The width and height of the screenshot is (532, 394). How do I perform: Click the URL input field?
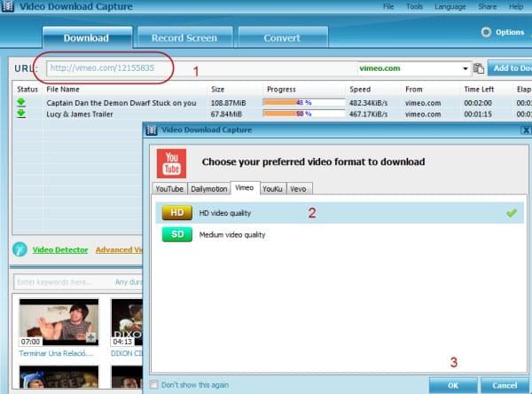pos(201,68)
